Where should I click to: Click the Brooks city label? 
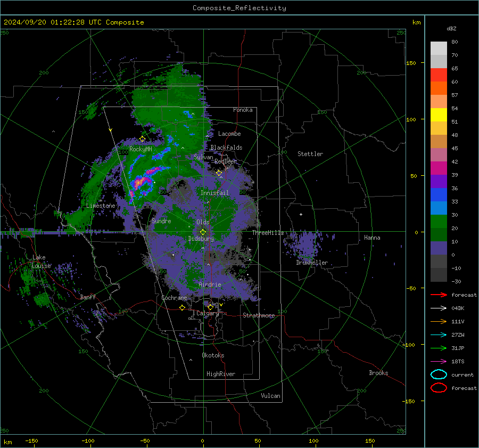pos(378,373)
